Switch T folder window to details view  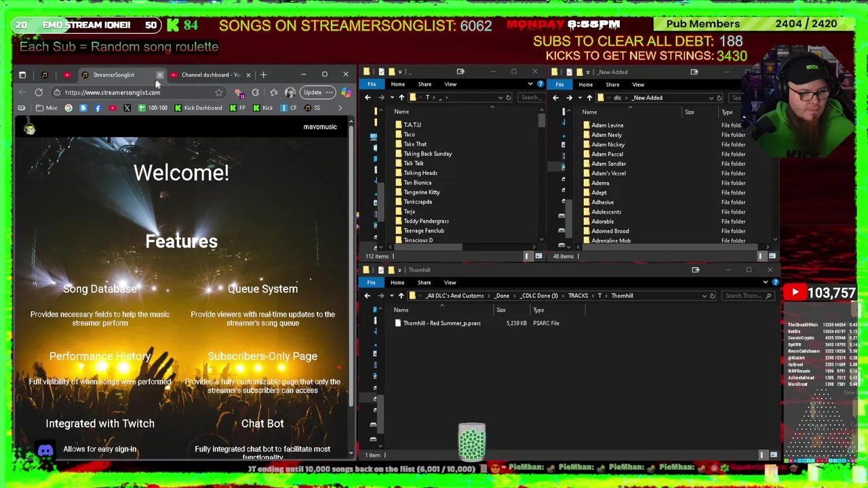point(527,256)
